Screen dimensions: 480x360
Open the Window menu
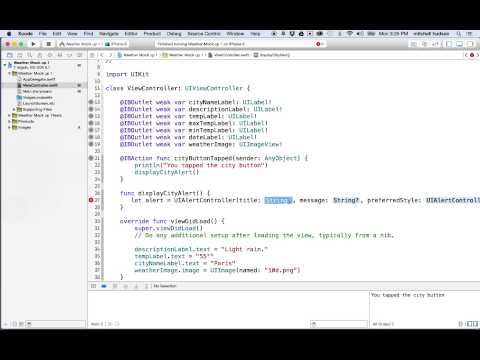[235, 34]
